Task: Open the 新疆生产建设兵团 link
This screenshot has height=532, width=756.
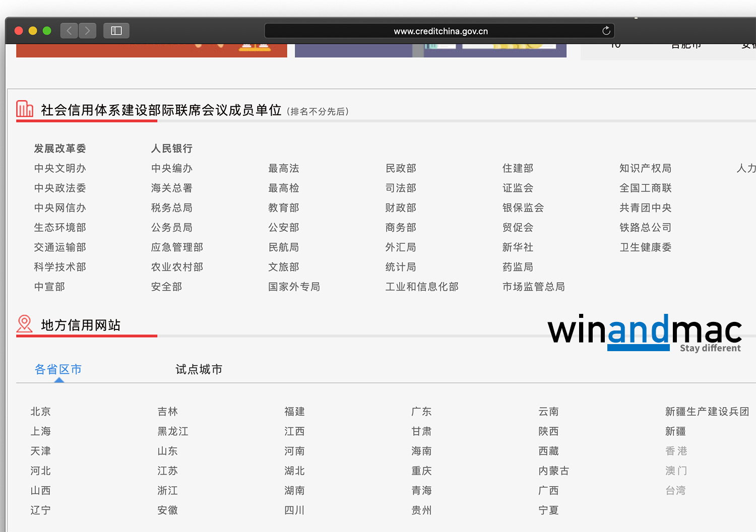Action: click(707, 412)
